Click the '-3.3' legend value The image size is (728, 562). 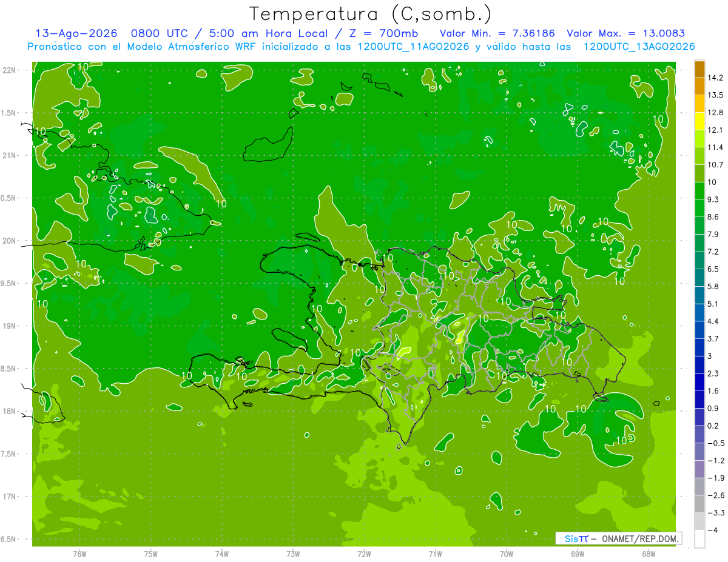pos(715,513)
